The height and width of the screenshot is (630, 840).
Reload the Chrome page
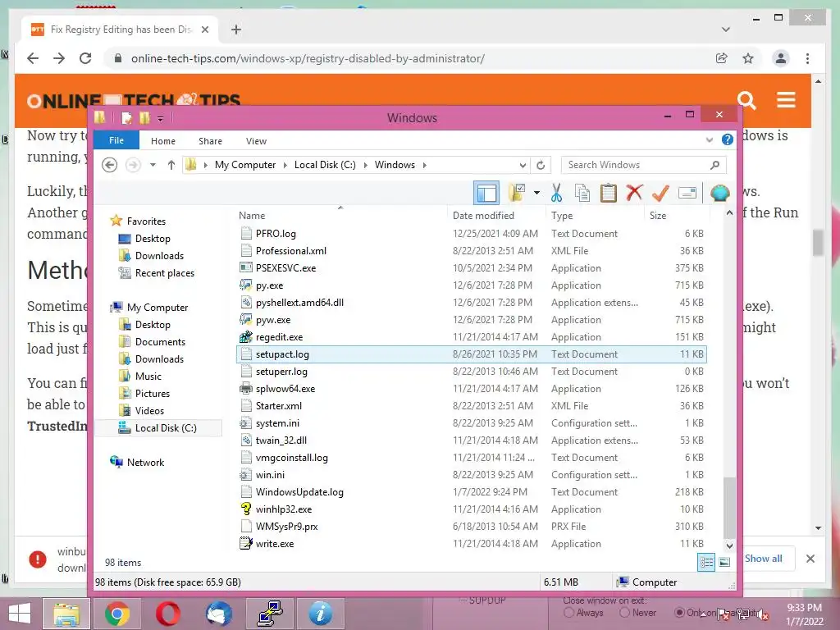(85, 58)
